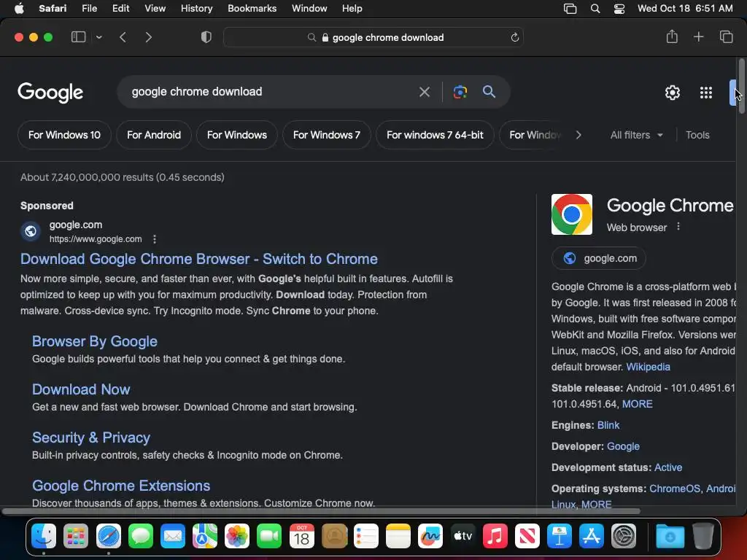Image resolution: width=747 pixels, height=560 pixels.
Task: Open knowledge panel three-dot more options
Action: click(x=678, y=227)
